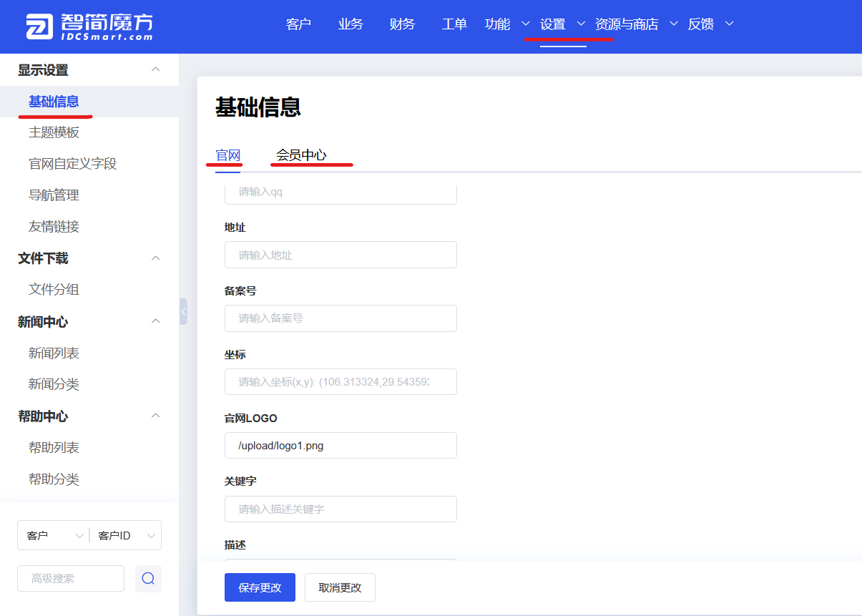The width and height of the screenshot is (862, 616).
Task: Click the search magnifier icon button
Action: coord(148,578)
